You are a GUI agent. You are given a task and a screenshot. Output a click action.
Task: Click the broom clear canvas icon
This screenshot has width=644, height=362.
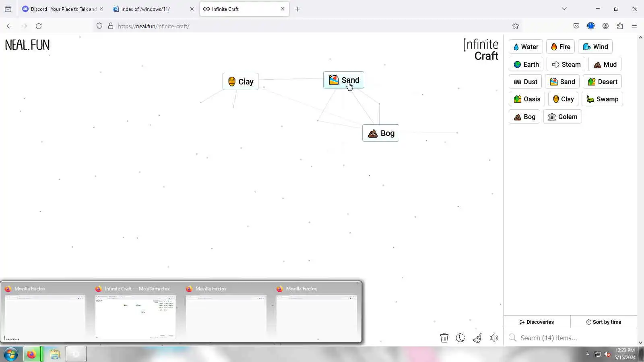(477, 338)
